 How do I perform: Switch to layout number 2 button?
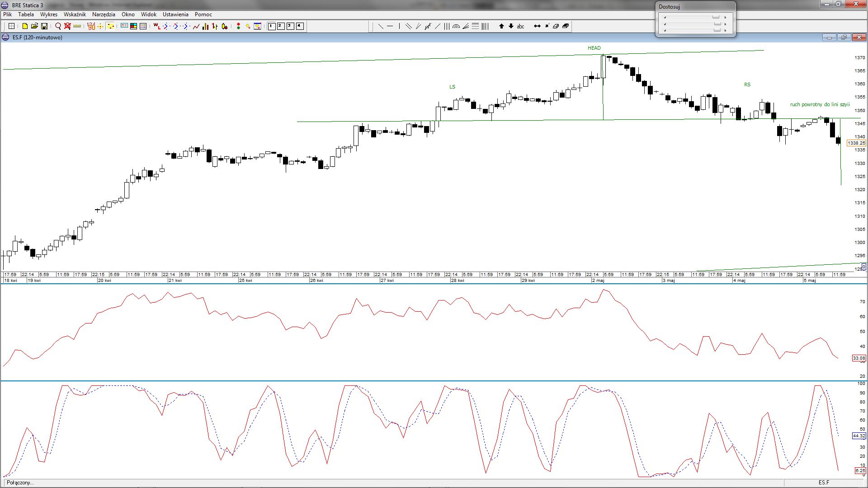tap(280, 26)
